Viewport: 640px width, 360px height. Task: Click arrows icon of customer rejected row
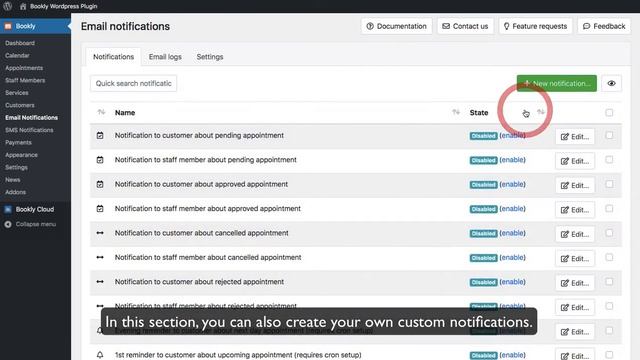point(100,282)
